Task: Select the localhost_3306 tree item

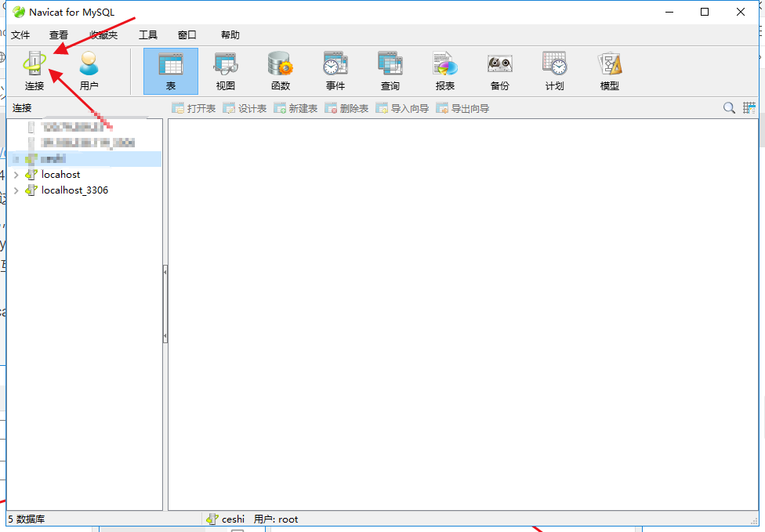Action: point(74,190)
